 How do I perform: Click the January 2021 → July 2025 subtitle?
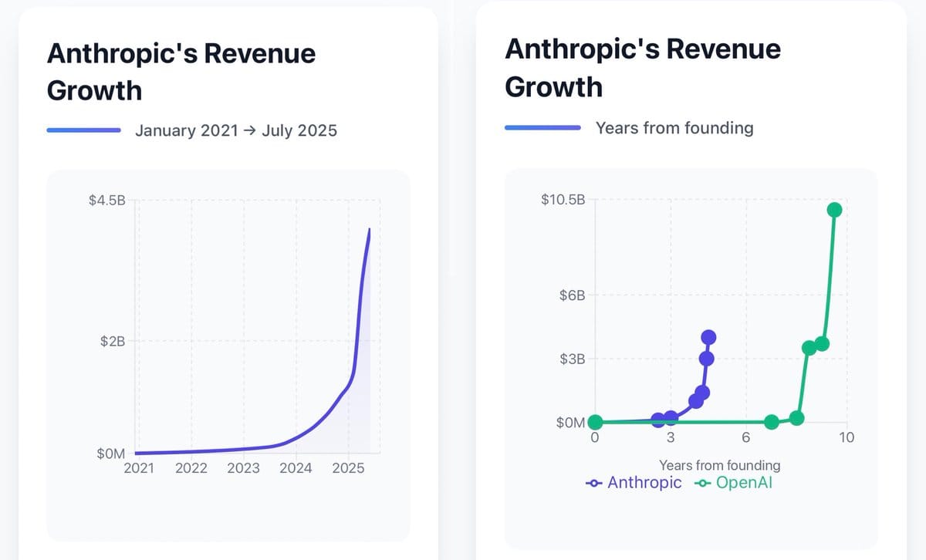click(236, 130)
